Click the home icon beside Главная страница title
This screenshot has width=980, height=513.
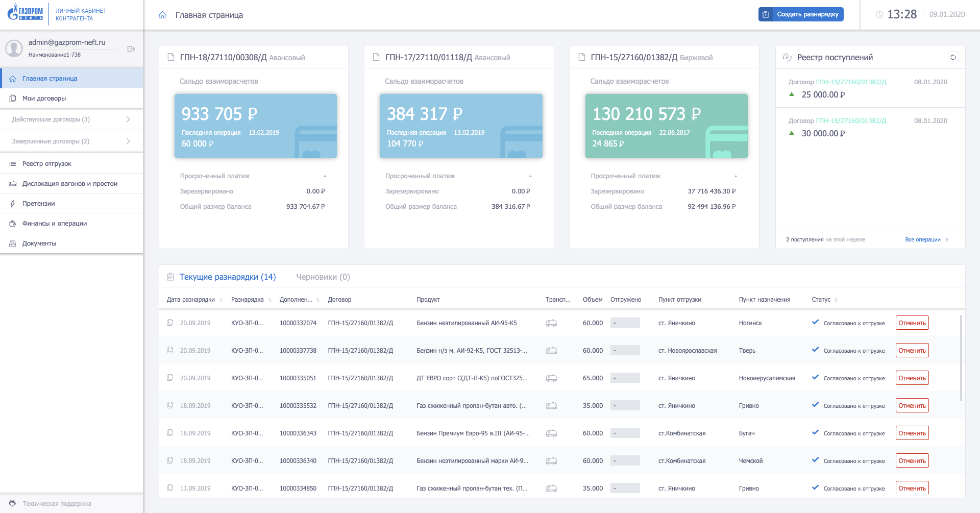(163, 15)
